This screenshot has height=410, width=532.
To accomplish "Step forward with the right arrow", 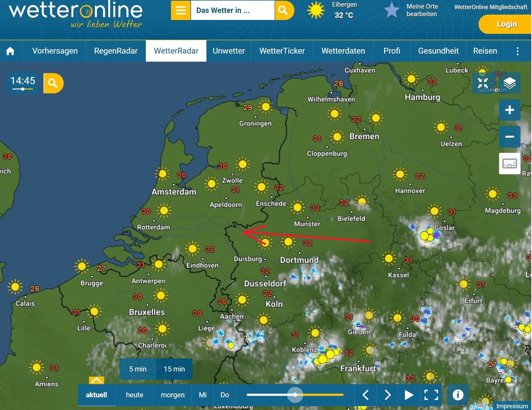I will [387, 395].
